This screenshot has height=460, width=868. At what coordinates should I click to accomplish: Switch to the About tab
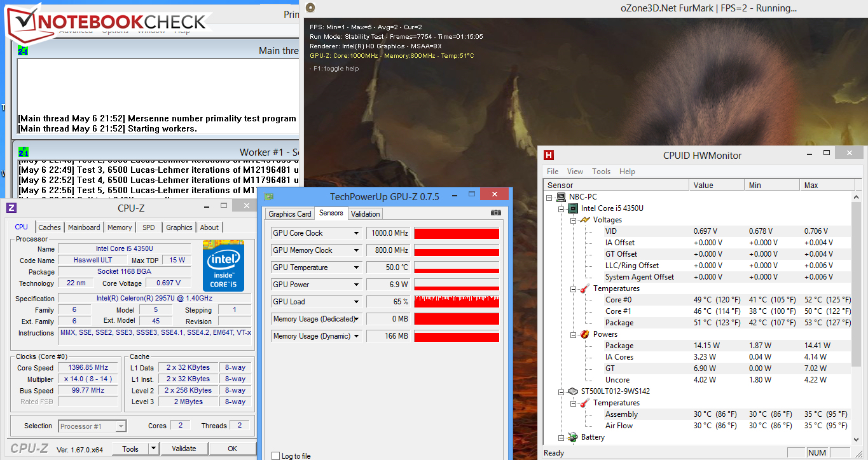point(209,227)
